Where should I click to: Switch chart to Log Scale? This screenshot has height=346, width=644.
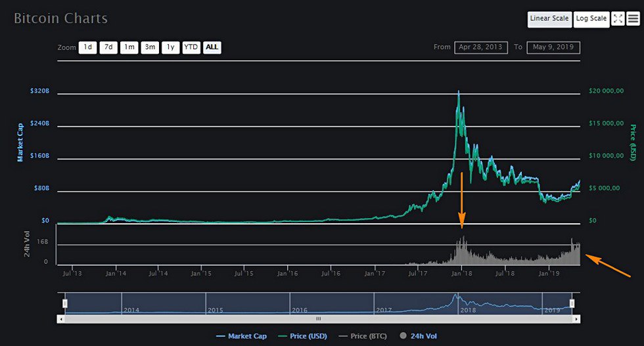coord(591,19)
